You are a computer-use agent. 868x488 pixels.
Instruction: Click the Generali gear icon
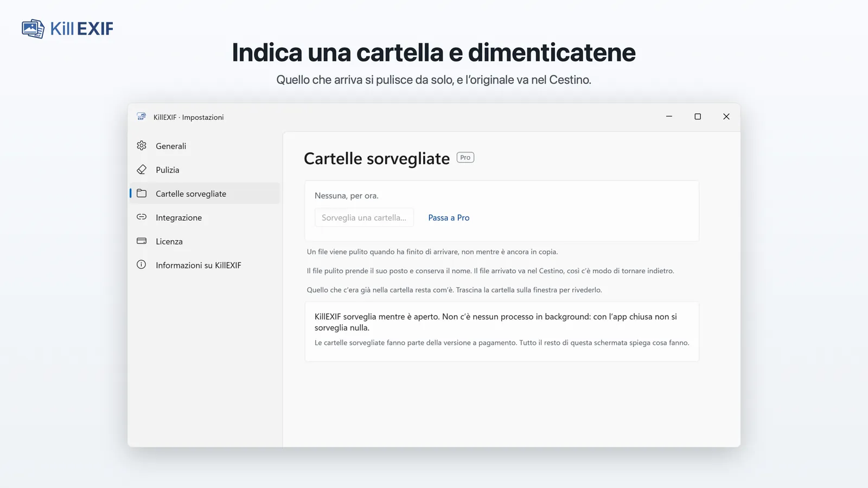(x=142, y=146)
